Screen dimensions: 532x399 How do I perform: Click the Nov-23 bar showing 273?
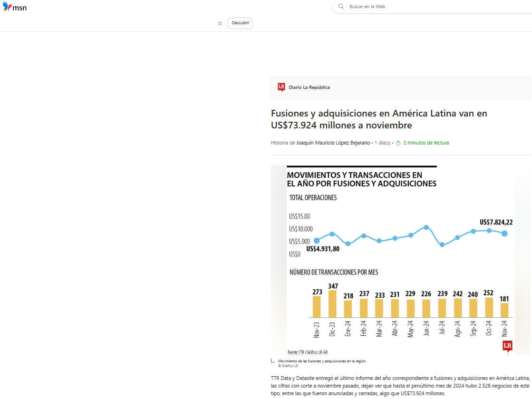pyautogui.click(x=317, y=306)
